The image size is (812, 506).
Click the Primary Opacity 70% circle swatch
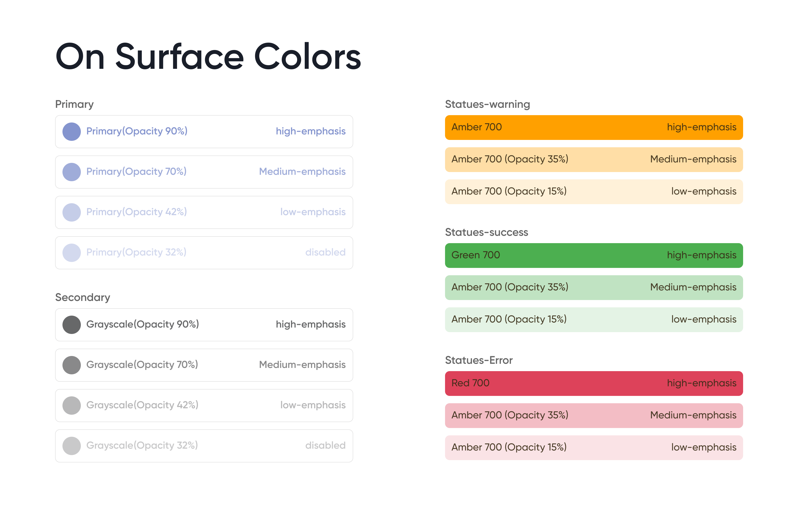pos(71,172)
